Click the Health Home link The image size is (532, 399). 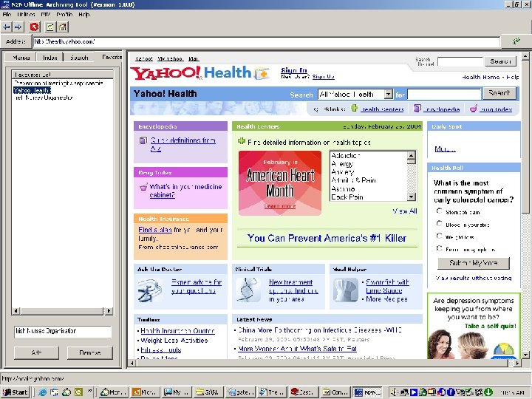tap(481, 77)
